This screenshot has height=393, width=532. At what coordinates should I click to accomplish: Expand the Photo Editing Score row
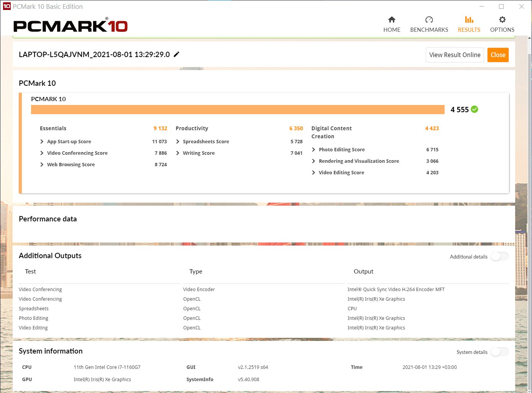tap(314, 150)
